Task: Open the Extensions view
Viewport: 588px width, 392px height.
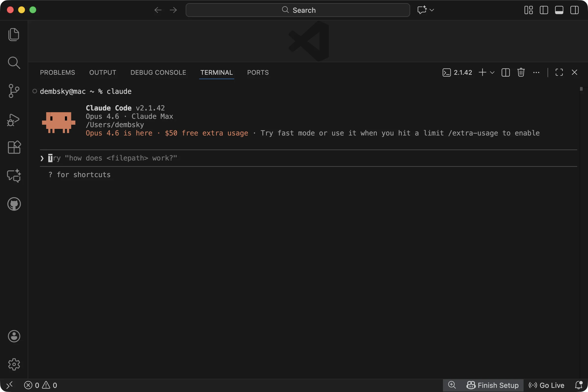Action: point(14,147)
